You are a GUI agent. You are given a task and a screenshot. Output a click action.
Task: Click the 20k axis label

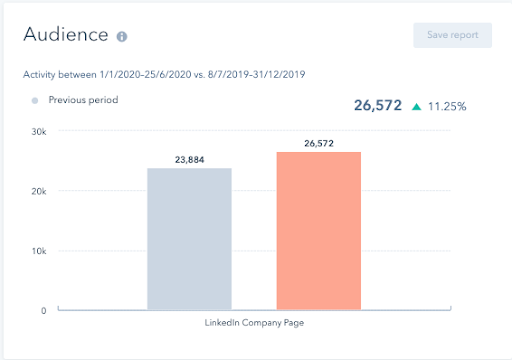click(39, 192)
